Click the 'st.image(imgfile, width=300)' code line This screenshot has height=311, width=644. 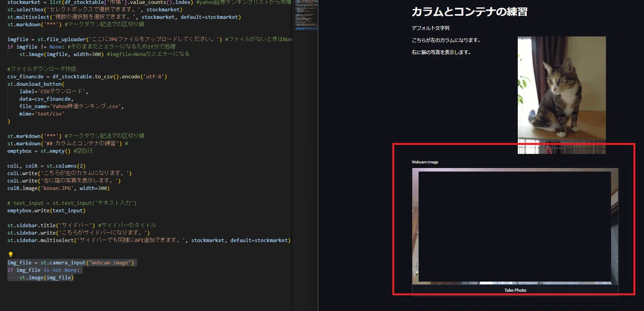(x=104, y=54)
